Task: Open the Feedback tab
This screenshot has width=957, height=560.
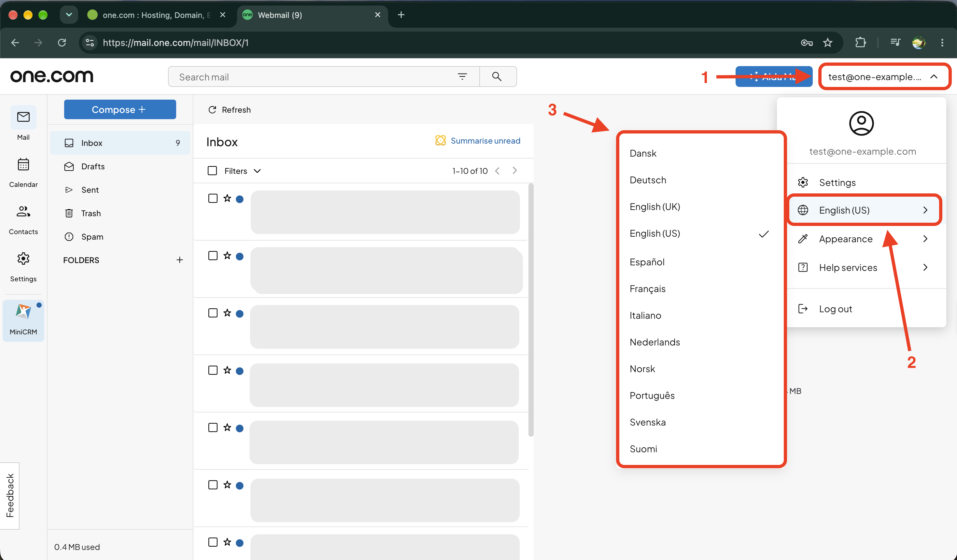Action: coord(10,496)
